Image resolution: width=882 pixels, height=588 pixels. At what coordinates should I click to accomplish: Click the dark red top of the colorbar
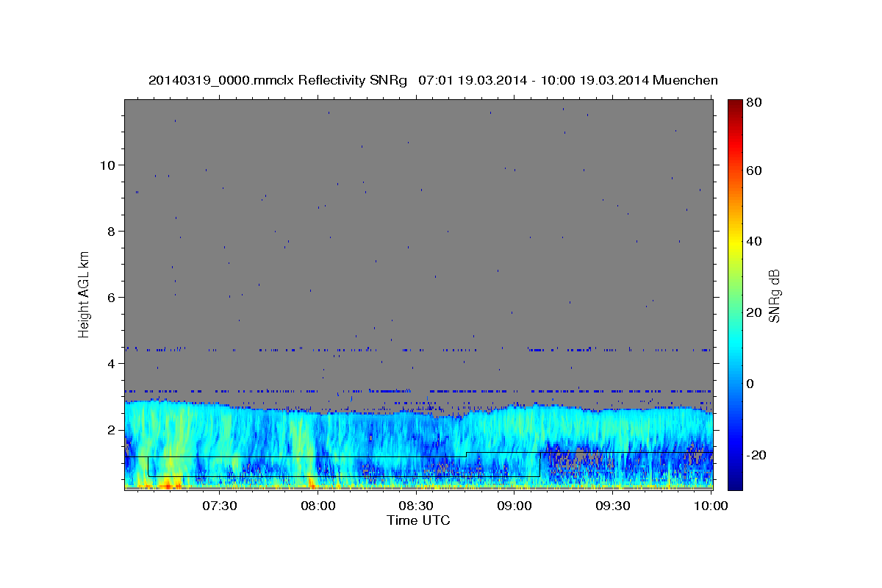[735, 105]
